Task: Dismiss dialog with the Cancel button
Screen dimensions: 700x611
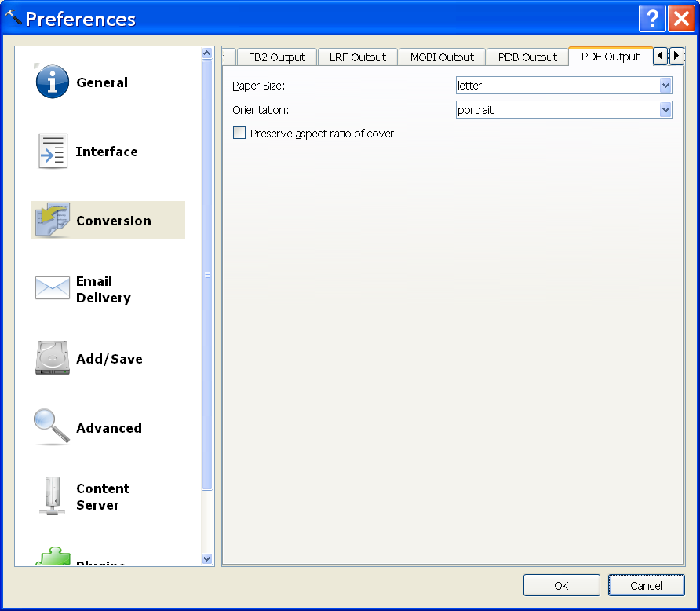Action: [646, 586]
